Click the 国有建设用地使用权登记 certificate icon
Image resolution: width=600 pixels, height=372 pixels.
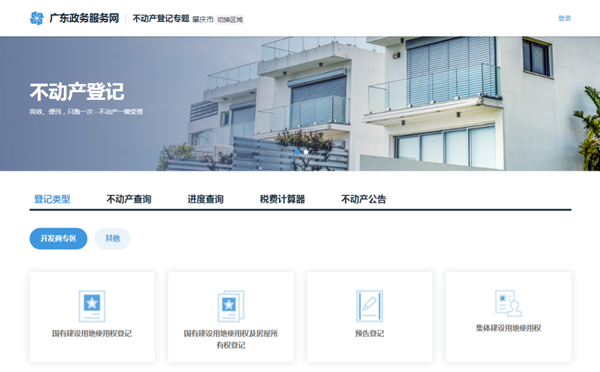pyautogui.click(x=92, y=306)
